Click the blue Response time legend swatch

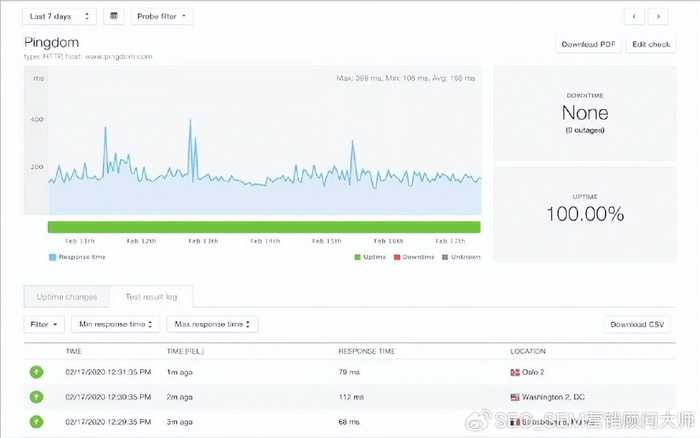53,257
